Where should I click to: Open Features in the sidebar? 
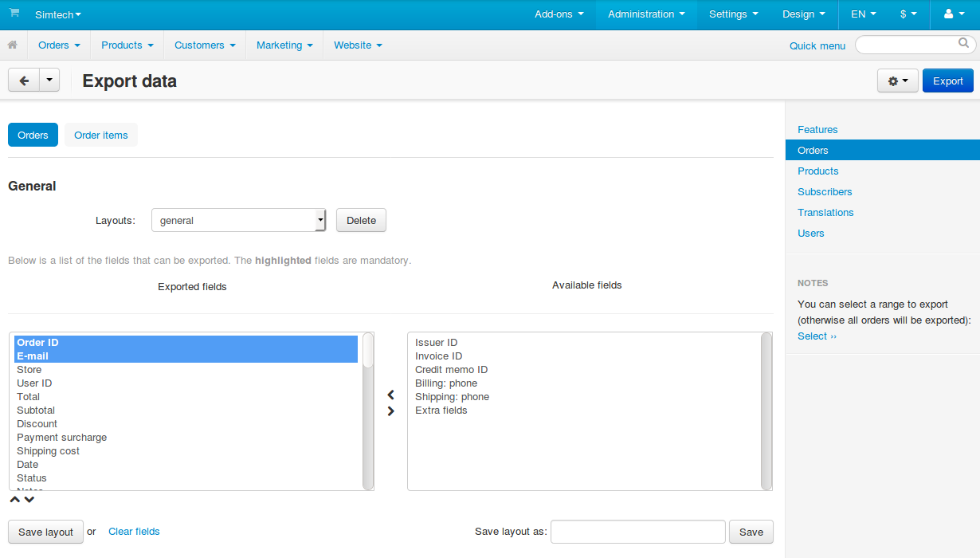(817, 129)
